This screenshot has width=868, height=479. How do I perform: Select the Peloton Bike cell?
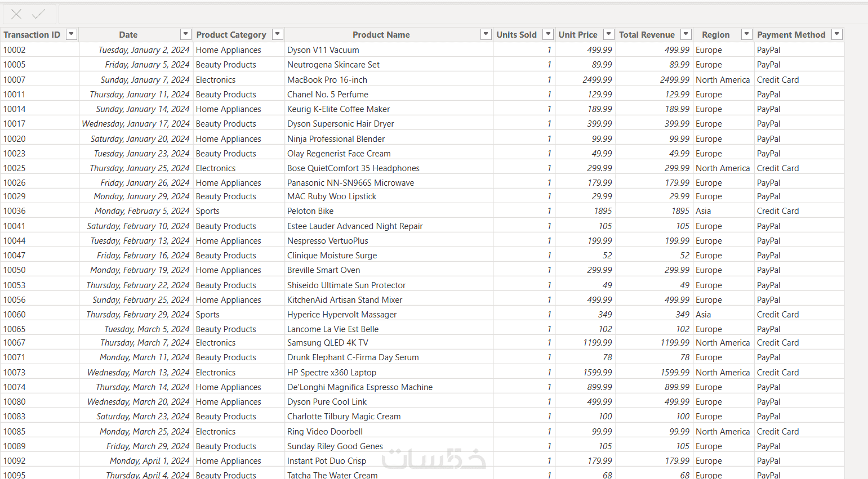pyautogui.click(x=389, y=211)
